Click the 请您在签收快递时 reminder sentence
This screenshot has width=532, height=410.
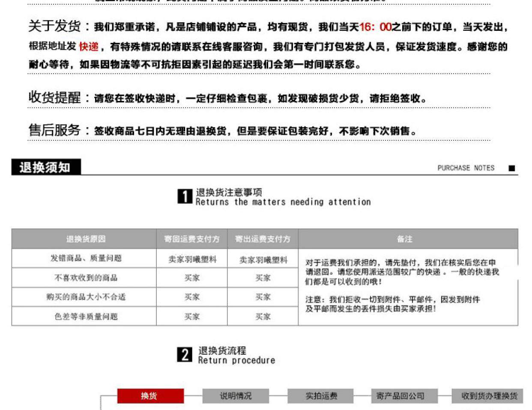pyautogui.click(x=260, y=98)
